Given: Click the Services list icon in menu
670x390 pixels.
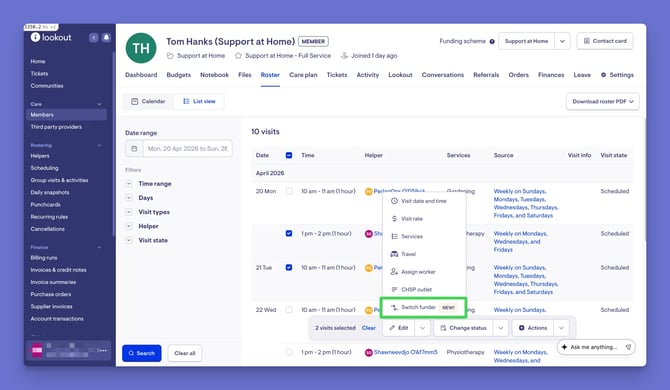Looking at the screenshot, I should [x=394, y=236].
